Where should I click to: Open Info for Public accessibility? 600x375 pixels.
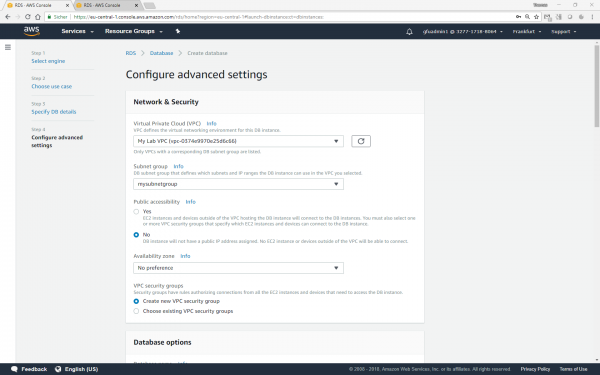coord(191,202)
